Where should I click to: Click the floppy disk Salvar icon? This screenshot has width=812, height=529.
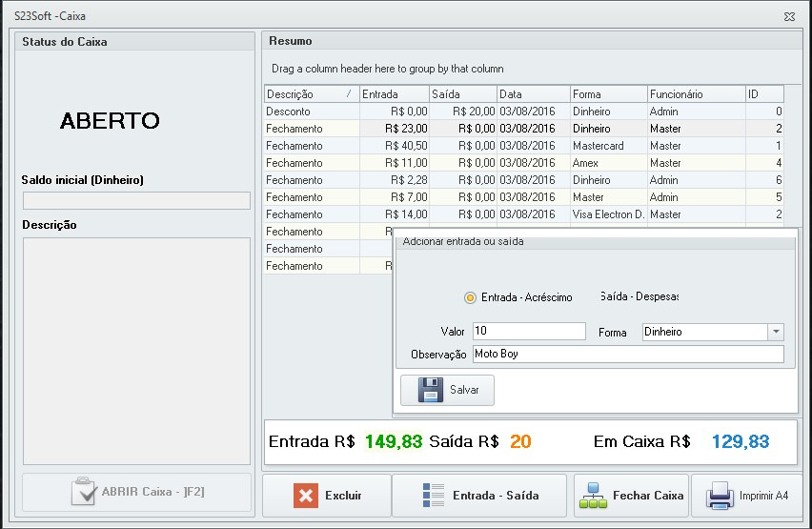[430, 390]
